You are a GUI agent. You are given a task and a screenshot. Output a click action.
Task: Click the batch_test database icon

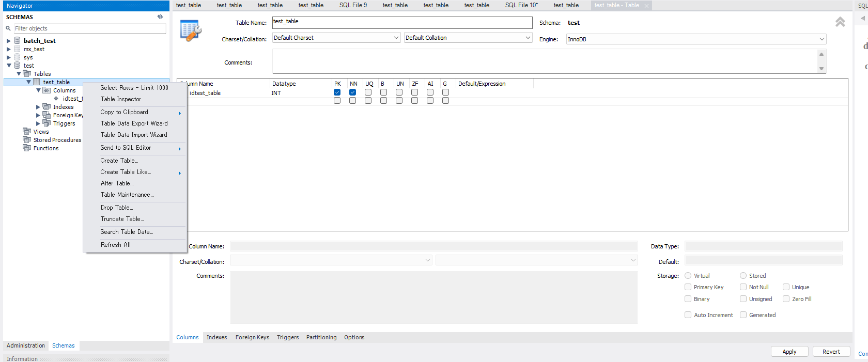pos(17,40)
